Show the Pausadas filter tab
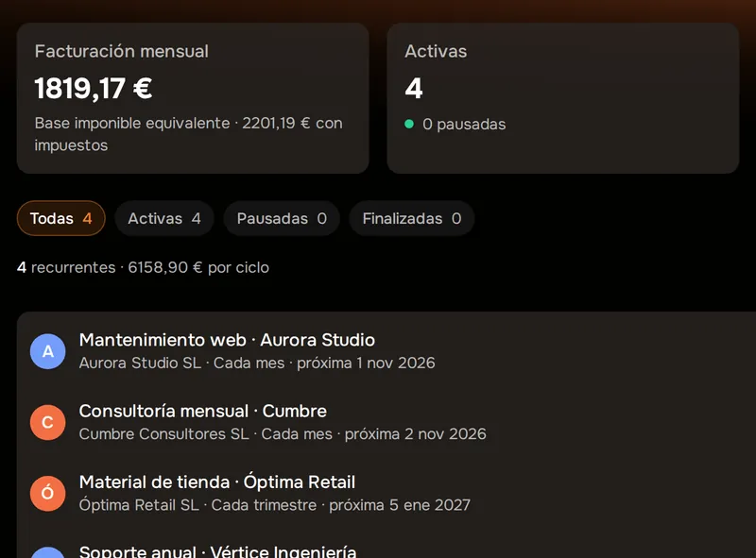756x558 pixels. (282, 218)
